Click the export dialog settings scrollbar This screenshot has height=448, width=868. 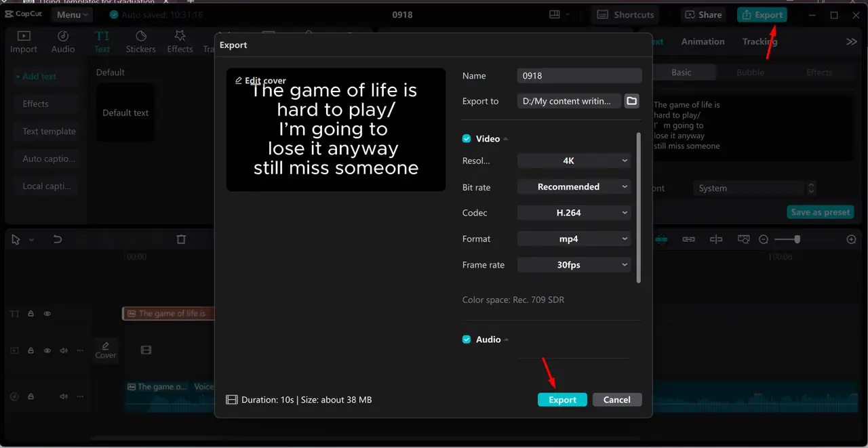click(638, 207)
